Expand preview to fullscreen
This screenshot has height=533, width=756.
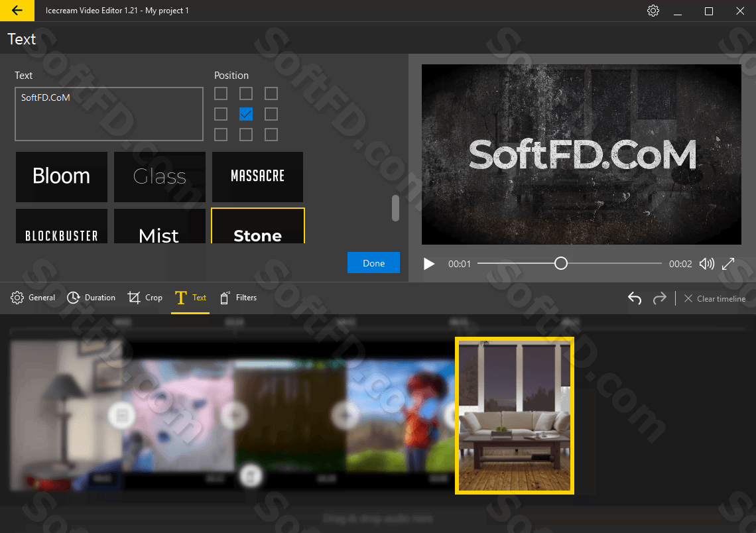tap(728, 264)
